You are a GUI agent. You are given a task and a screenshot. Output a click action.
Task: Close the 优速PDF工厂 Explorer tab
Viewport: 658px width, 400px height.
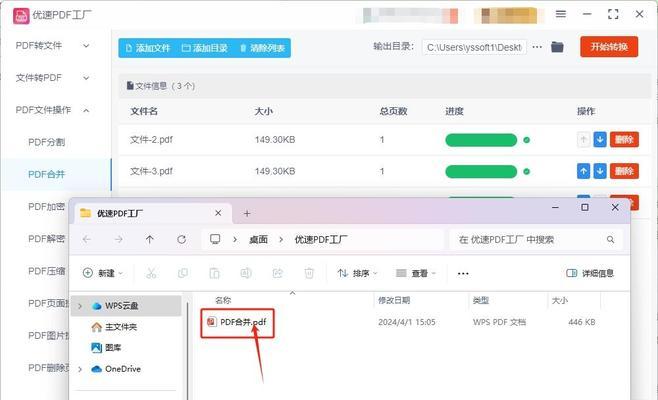tap(218, 213)
